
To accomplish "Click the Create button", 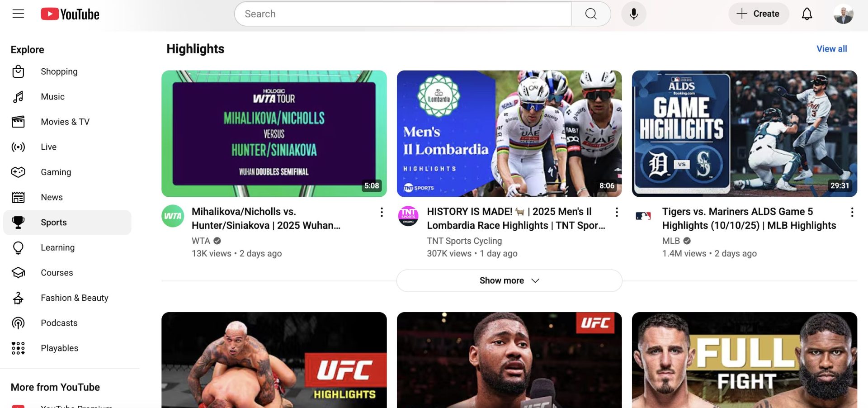I will click(x=759, y=14).
